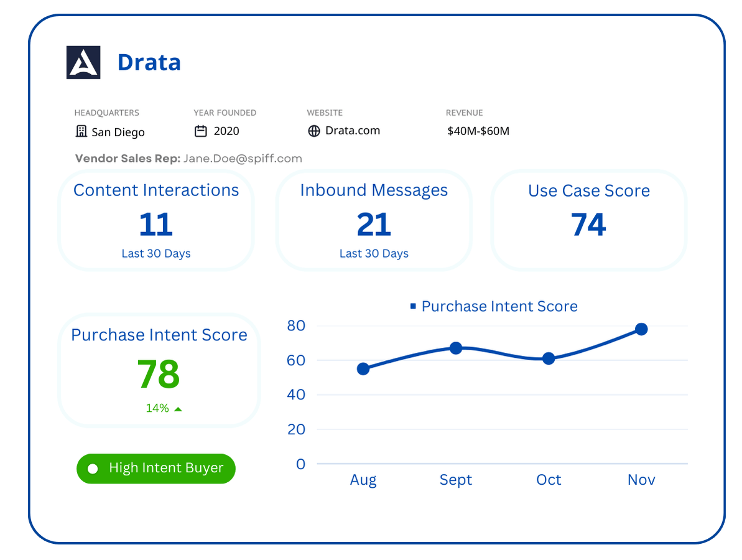Click the 14% change indicator
Image resolution: width=742 pixels, height=560 pixels.
(157, 408)
